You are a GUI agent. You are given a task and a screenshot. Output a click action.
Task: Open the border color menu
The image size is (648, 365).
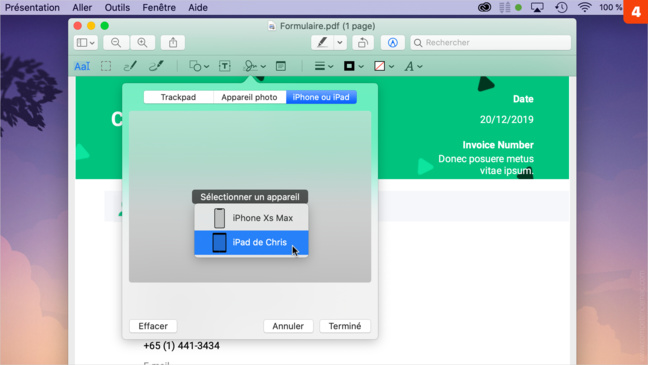[353, 66]
